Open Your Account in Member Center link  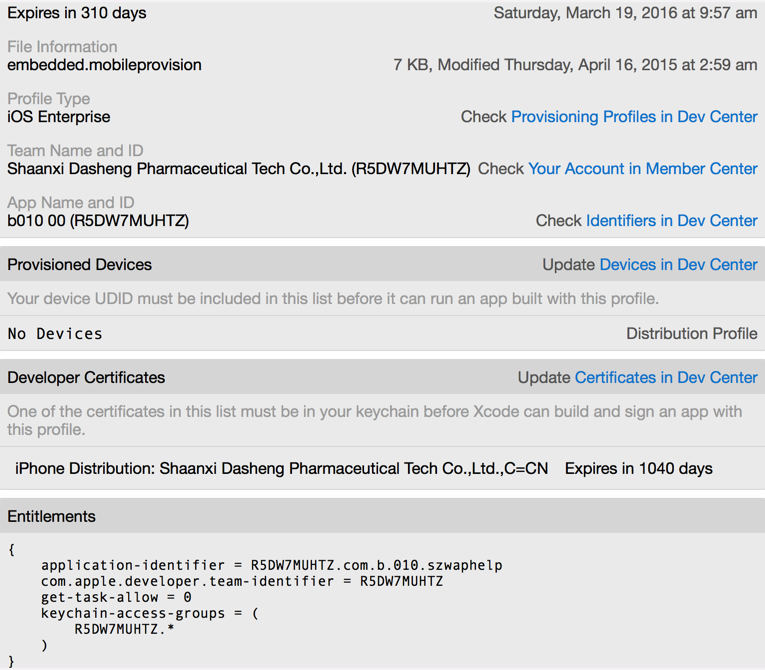point(643,168)
